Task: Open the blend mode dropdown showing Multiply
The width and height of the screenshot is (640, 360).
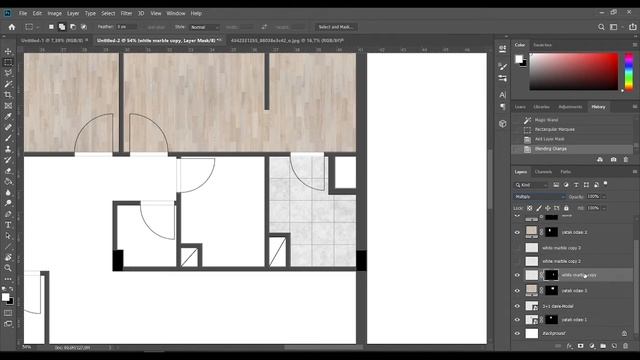Action: (540, 197)
